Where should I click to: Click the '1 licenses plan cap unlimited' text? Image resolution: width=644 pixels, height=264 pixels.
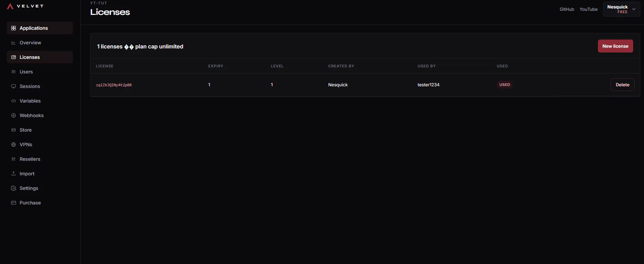tap(140, 46)
